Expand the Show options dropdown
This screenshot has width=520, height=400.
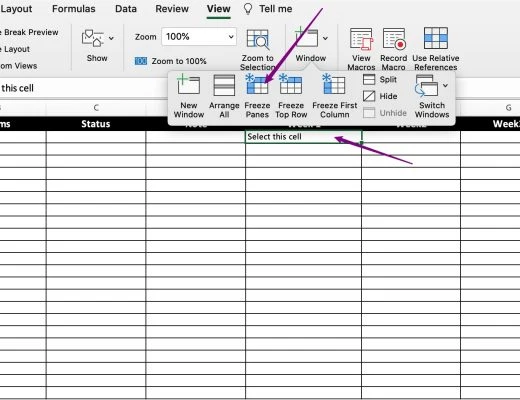[x=111, y=38]
